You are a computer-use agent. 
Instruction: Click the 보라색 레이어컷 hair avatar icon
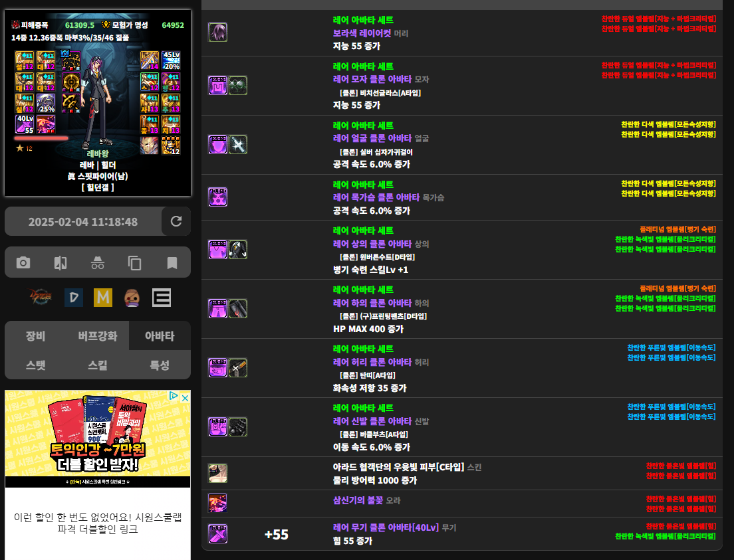(217, 33)
